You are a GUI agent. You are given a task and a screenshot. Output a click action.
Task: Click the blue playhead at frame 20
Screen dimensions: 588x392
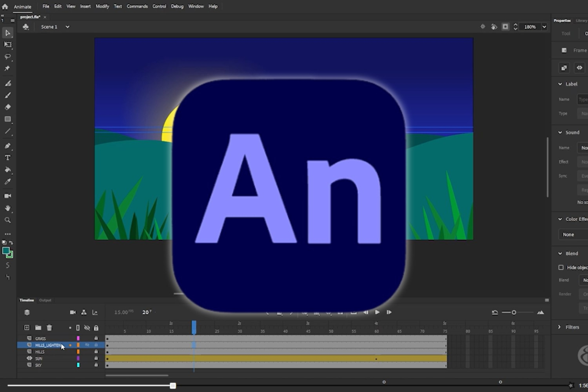(194, 327)
